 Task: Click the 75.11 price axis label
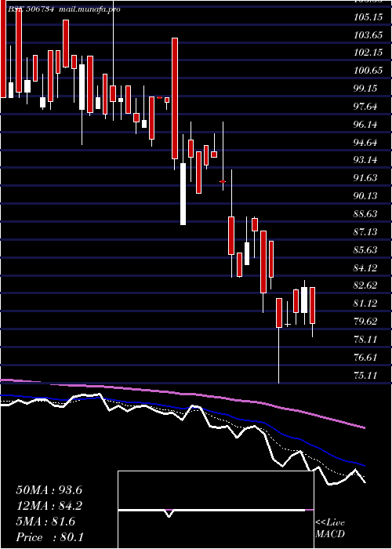pyautogui.click(x=365, y=376)
